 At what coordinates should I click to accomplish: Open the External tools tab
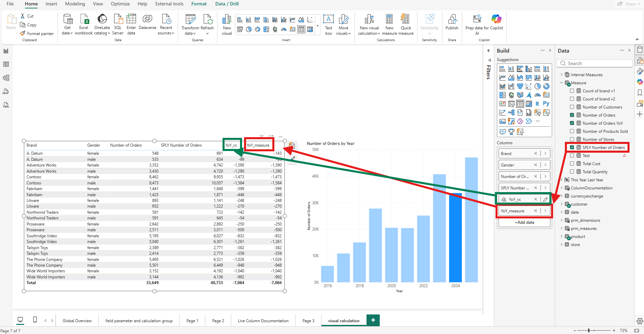pyautogui.click(x=169, y=4)
